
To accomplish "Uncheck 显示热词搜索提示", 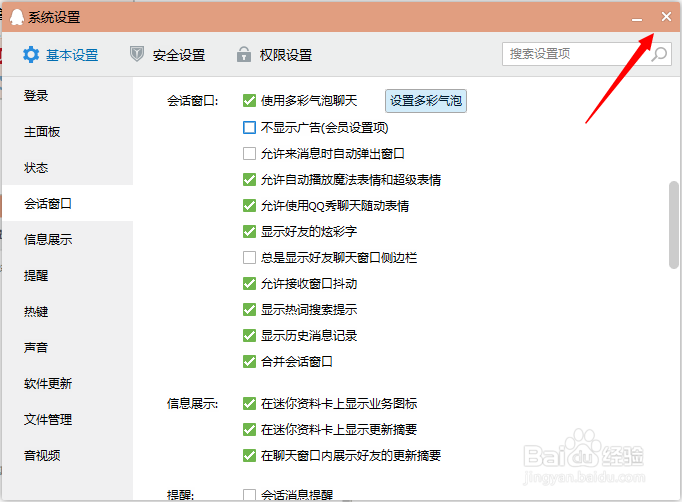I will pyautogui.click(x=249, y=310).
